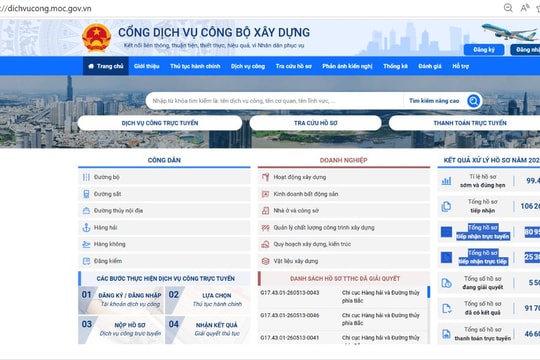Open the Thống kê menu
Viewport: 540px width, 360px height.
tap(395, 66)
